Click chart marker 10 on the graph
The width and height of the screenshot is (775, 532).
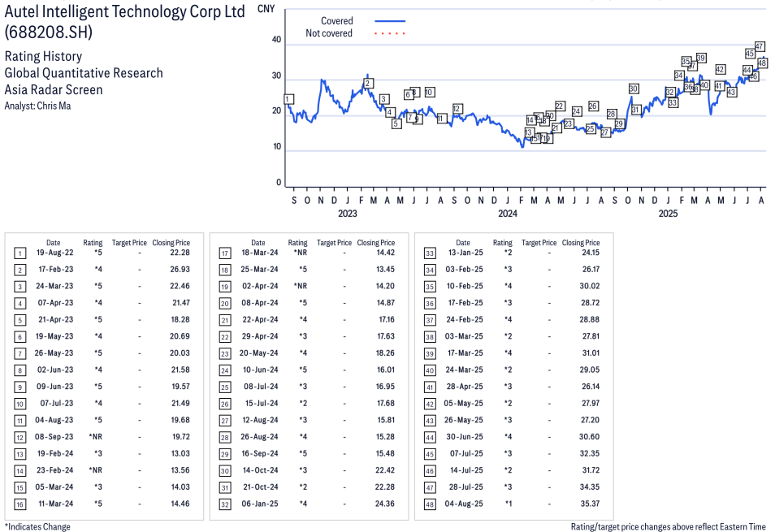tap(429, 92)
